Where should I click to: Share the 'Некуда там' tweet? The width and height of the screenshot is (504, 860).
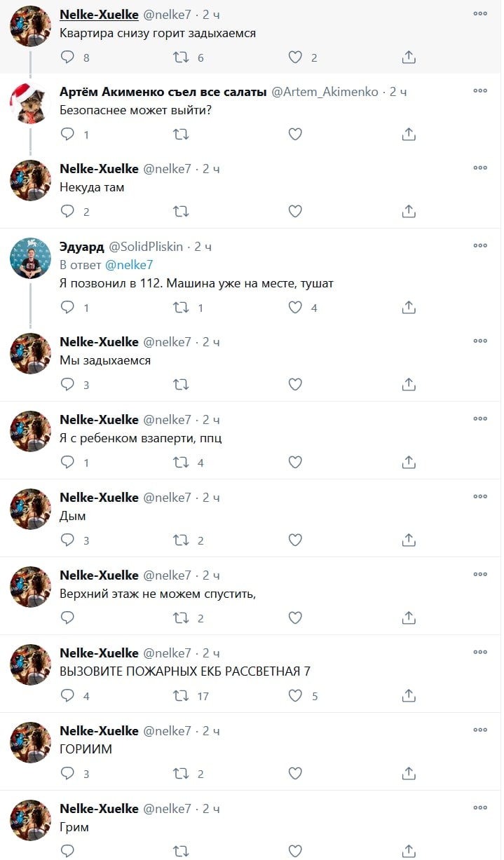(x=409, y=211)
